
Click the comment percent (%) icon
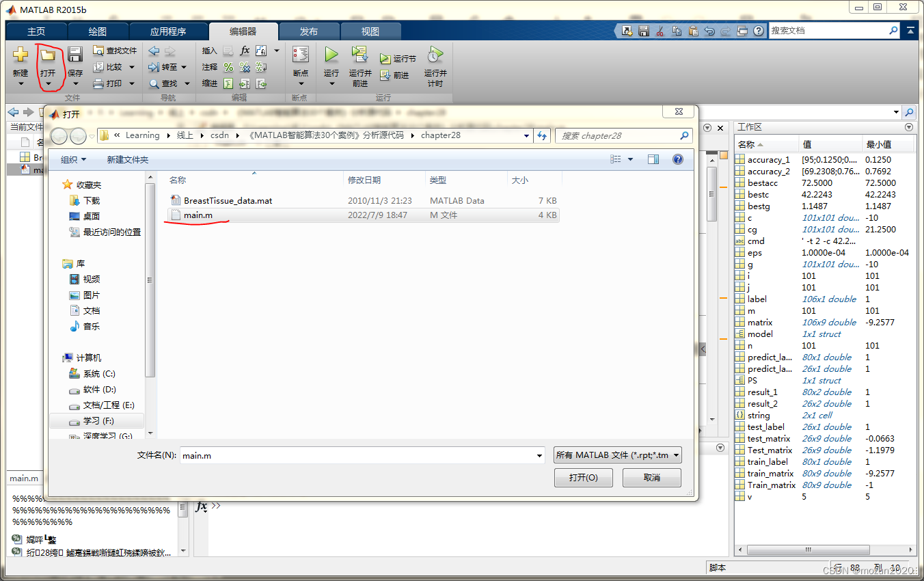click(x=228, y=67)
